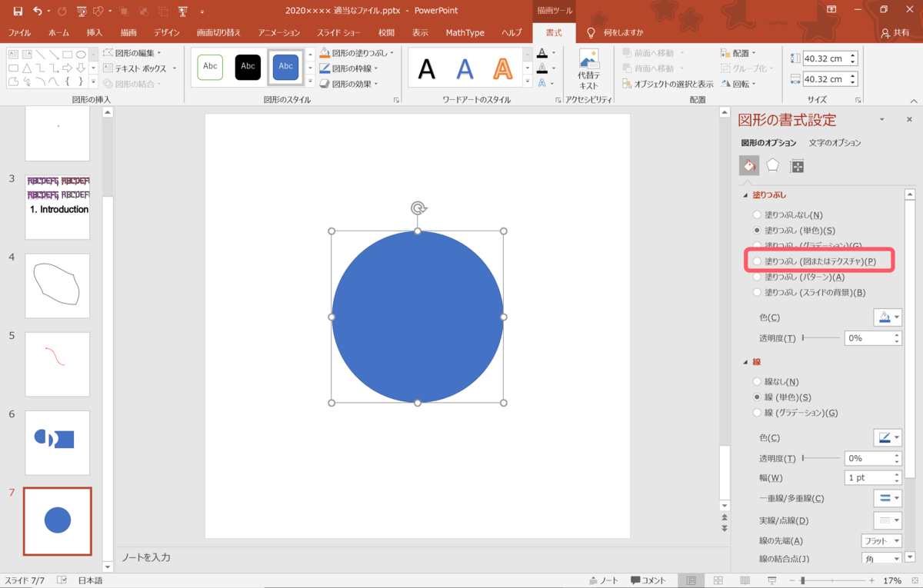Click the Undo arrow icon
This screenshot has height=588, width=923.
pyautogui.click(x=38, y=12)
